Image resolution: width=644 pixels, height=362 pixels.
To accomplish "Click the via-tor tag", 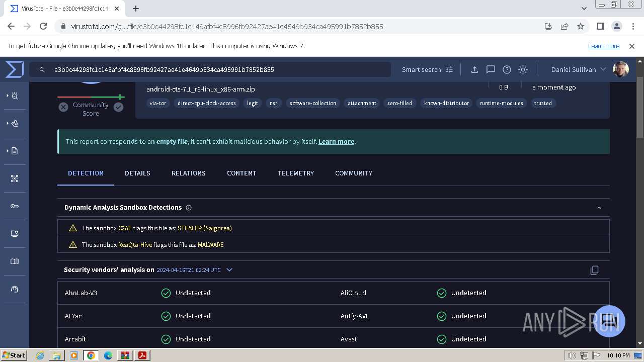I will (x=158, y=103).
